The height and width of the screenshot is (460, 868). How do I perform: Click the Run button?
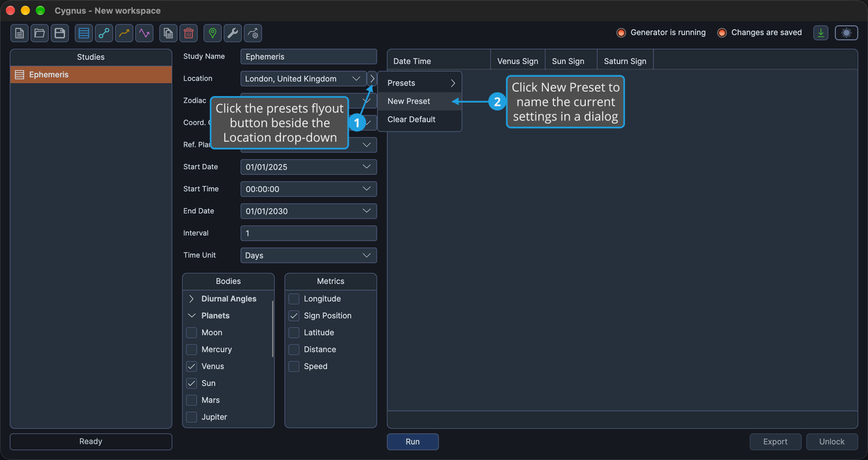pos(413,442)
